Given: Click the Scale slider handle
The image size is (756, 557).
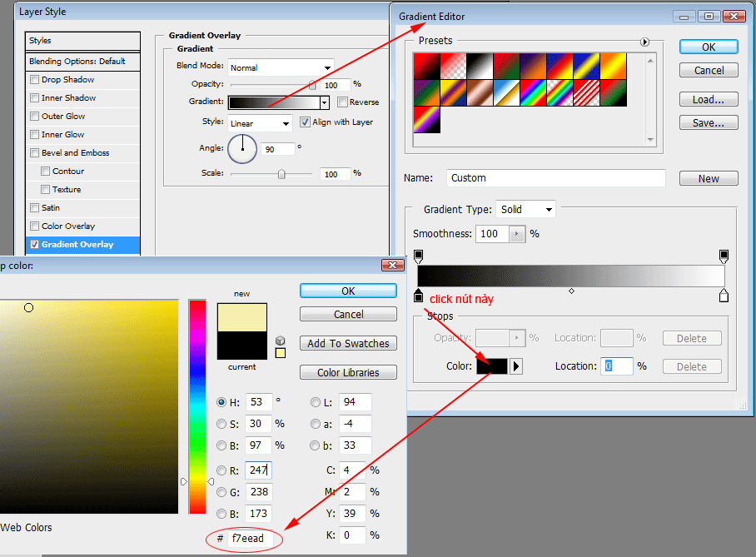Looking at the screenshot, I should pyautogui.click(x=281, y=174).
